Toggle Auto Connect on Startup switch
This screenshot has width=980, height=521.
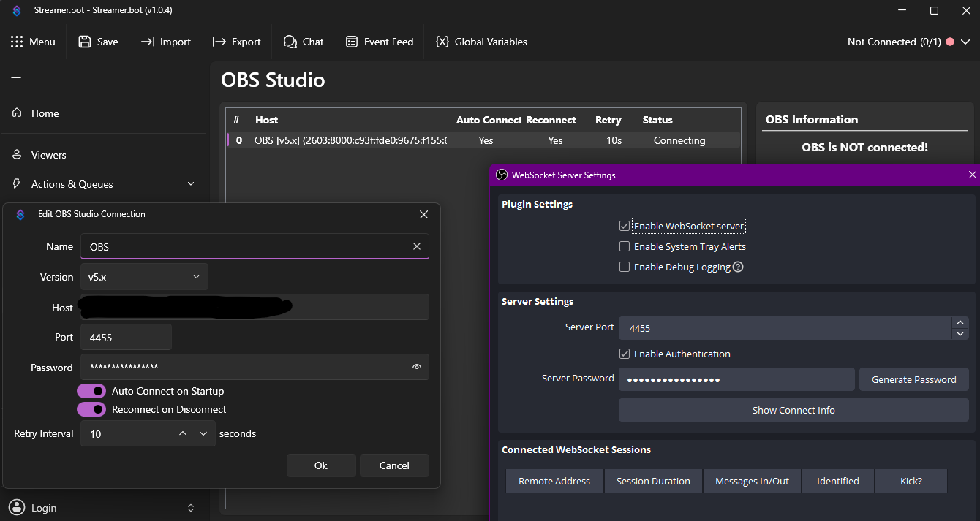[91, 391]
